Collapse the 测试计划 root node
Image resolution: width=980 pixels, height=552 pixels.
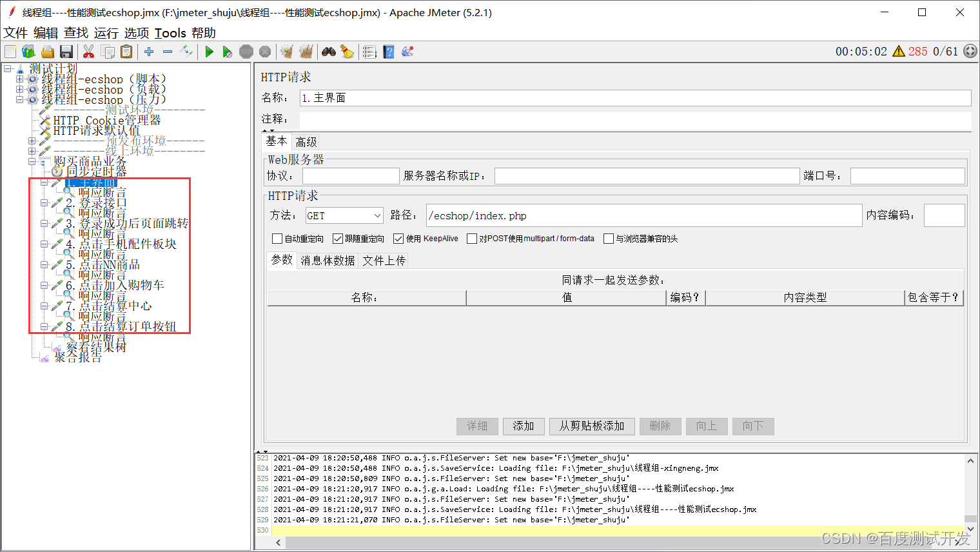pos(7,68)
